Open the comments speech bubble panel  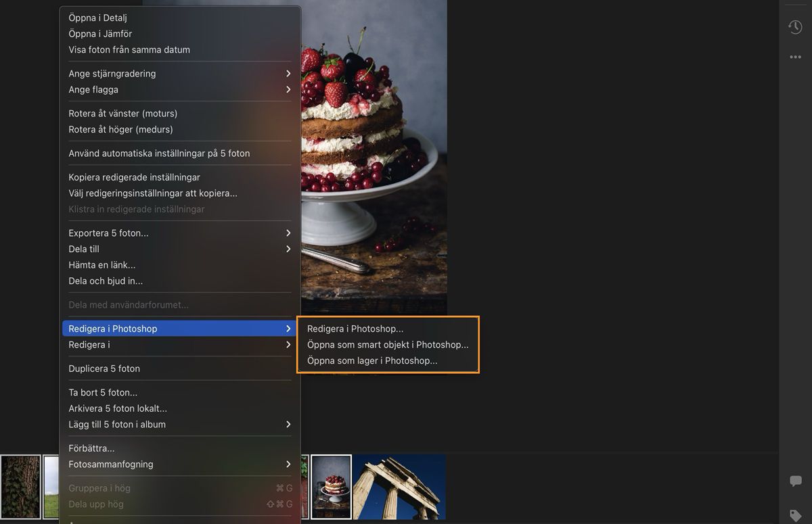[x=796, y=481]
